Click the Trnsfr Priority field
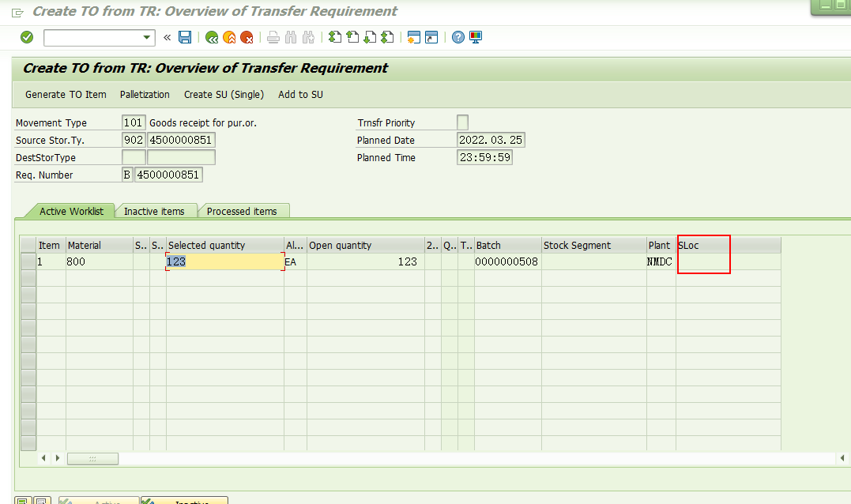Image resolution: width=851 pixels, height=504 pixels. (x=462, y=122)
